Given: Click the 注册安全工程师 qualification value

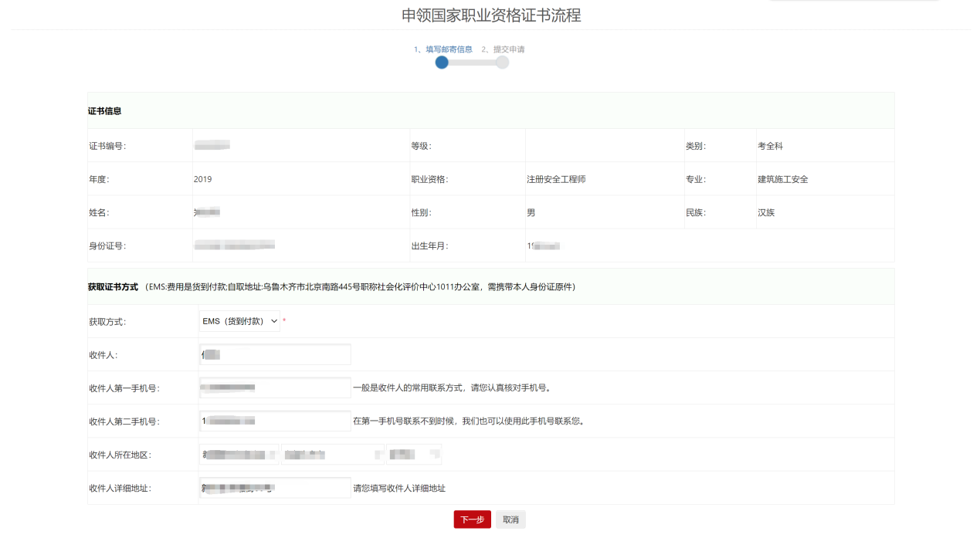Looking at the screenshot, I should 556,179.
